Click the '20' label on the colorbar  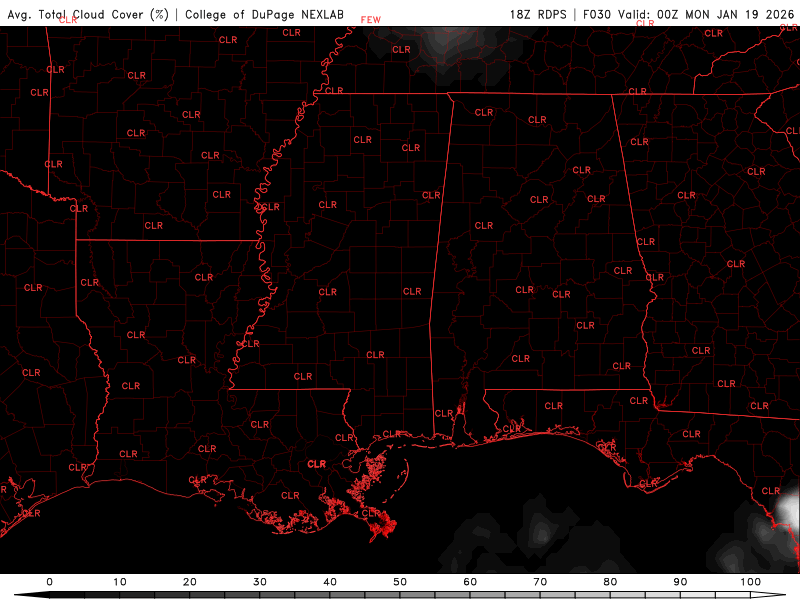190,582
